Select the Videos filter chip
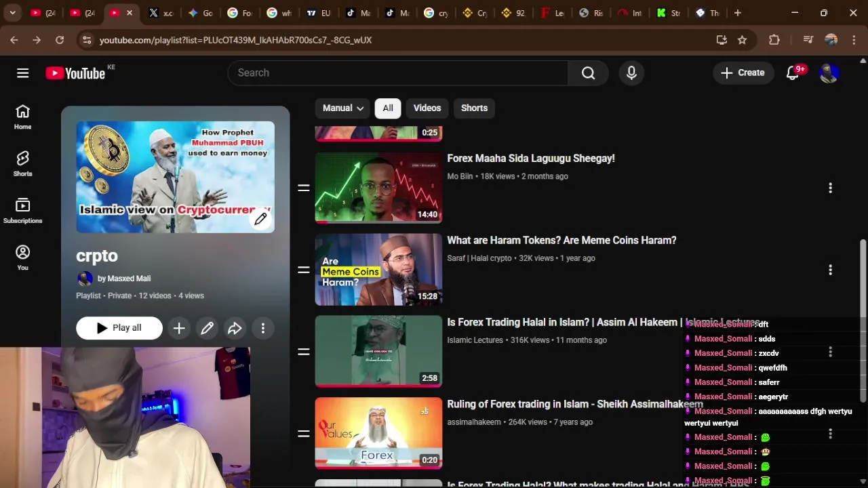 click(x=427, y=108)
